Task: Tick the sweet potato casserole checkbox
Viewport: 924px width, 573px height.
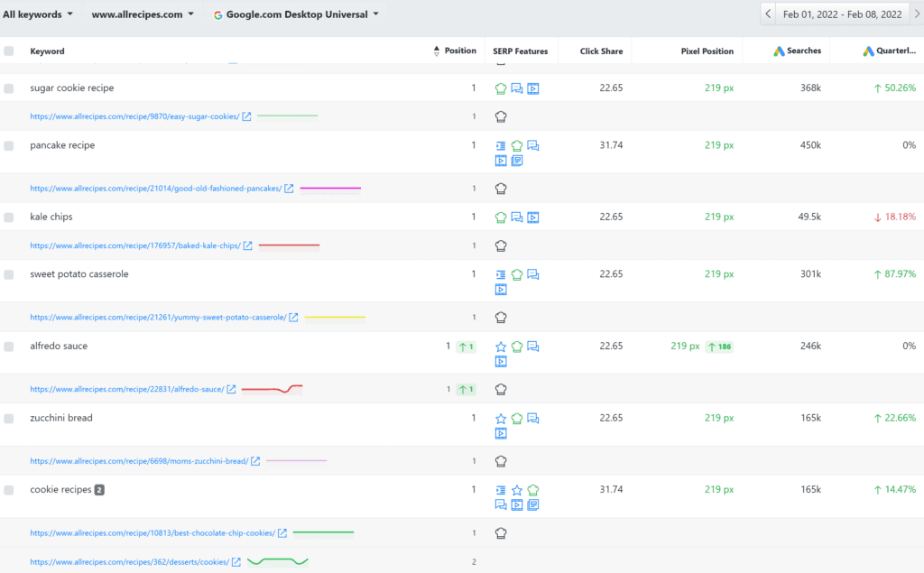Action: [x=9, y=274]
